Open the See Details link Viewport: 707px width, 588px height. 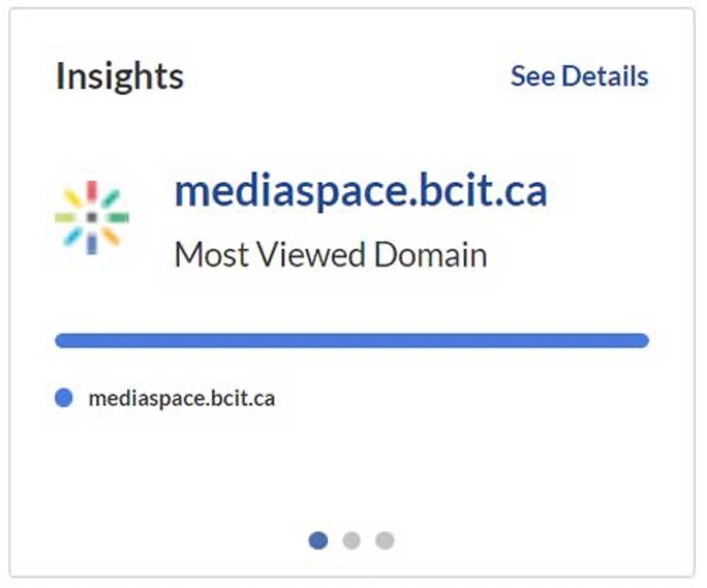(579, 76)
